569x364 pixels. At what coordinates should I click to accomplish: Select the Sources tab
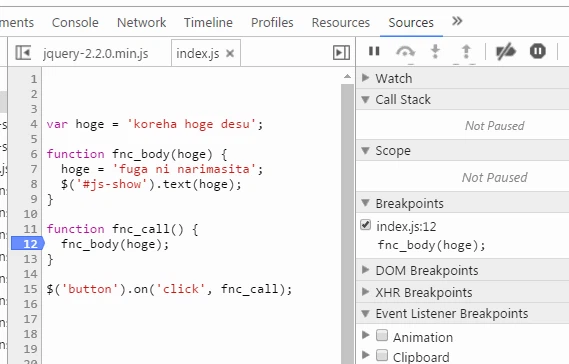411,23
